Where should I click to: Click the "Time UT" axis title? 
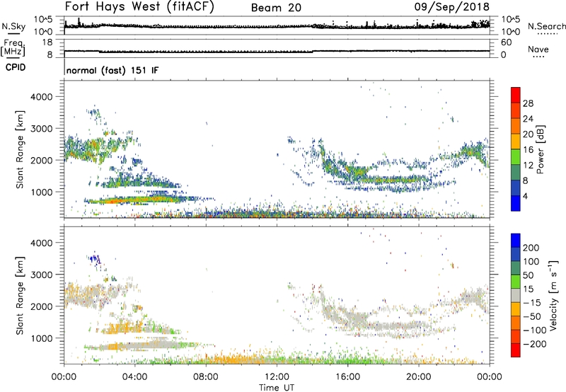coord(277,388)
